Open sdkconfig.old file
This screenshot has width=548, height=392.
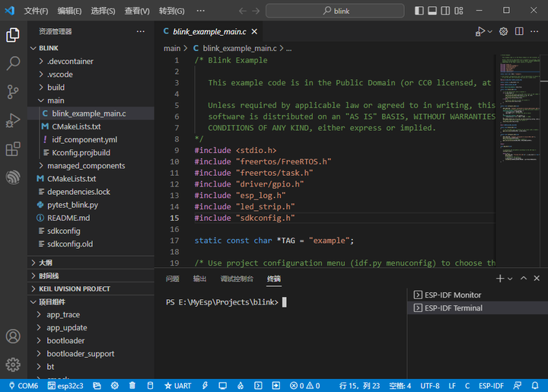coord(91,244)
